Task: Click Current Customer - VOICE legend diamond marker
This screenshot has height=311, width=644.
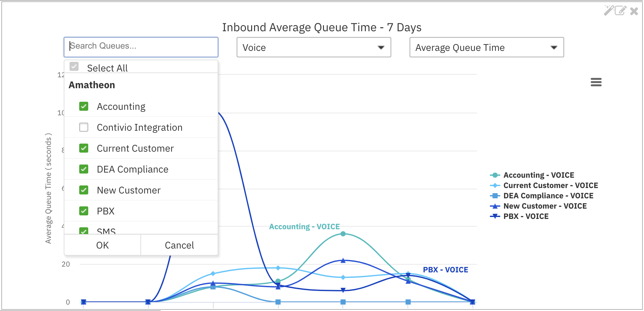Action: 495,185
